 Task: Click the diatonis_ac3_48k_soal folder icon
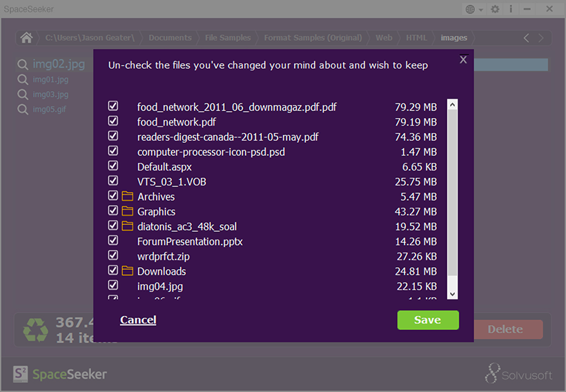click(x=128, y=226)
